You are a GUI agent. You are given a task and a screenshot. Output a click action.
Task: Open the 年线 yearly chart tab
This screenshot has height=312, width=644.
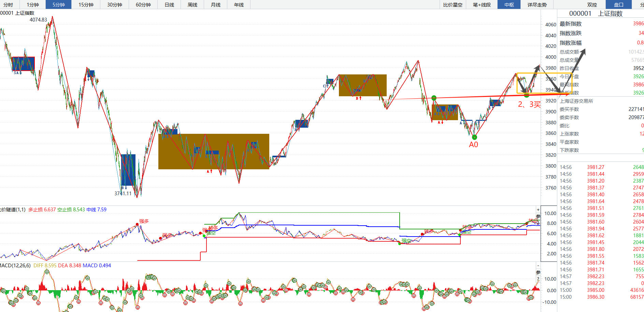click(x=239, y=5)
